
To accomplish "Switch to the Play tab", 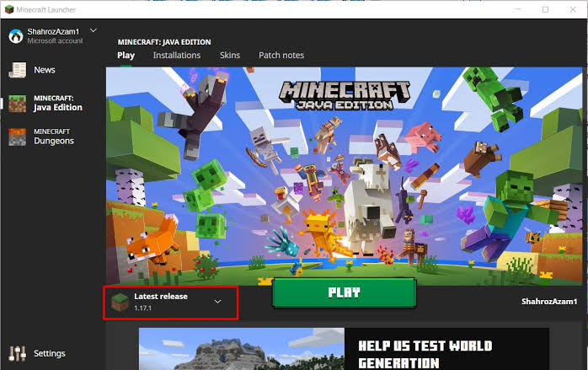I will point(126,56).
